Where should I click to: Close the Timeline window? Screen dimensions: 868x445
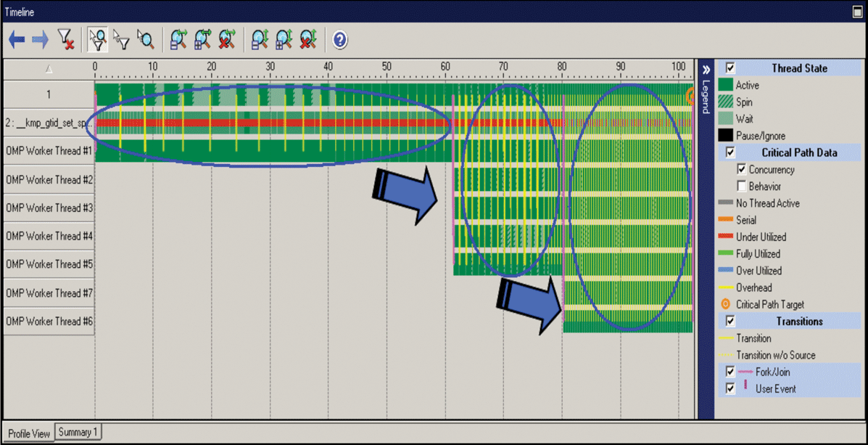coord(857,12)
